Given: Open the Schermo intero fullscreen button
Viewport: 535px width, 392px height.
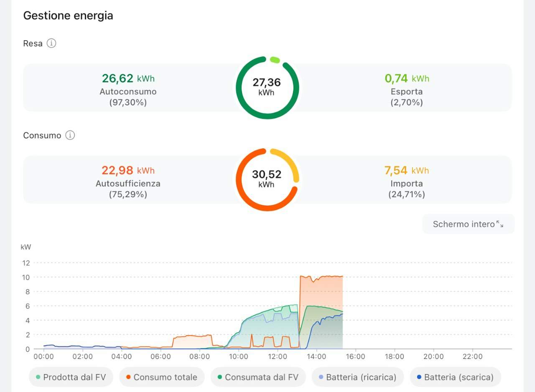Looking at the screenshot, I should pos(468,224).
